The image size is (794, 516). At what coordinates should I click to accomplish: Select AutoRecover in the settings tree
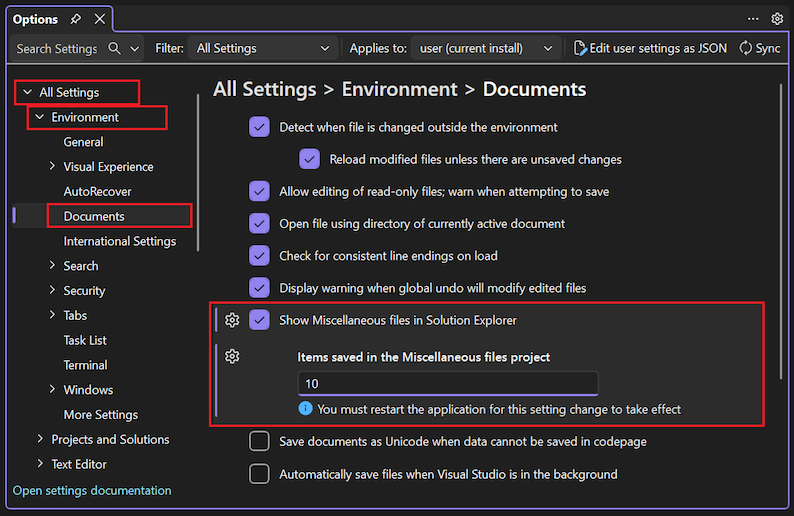click(x=97, y=191)
